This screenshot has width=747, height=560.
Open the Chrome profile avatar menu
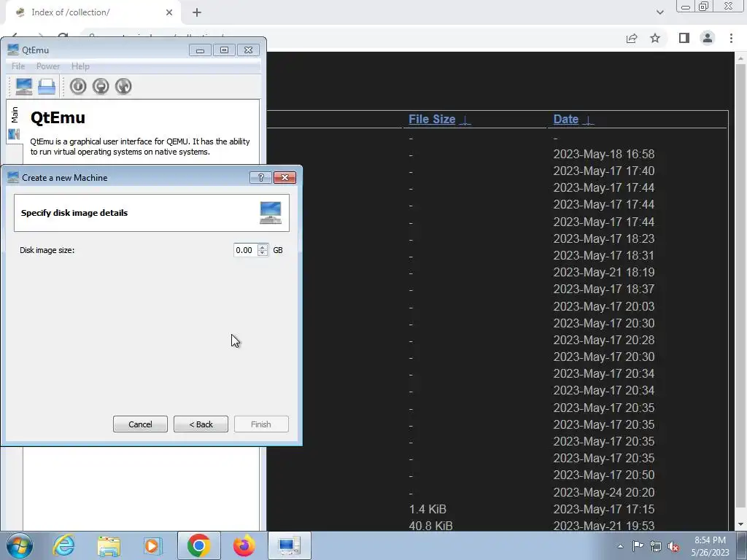click(708, 38)
